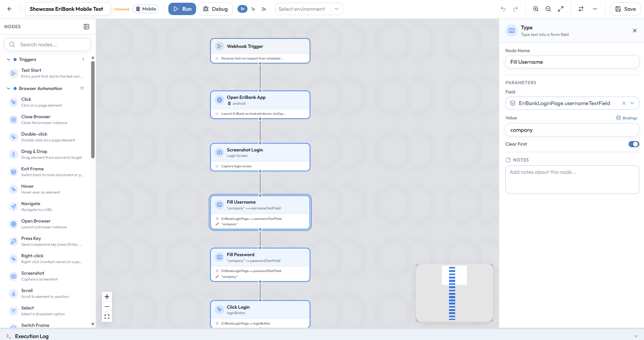Click the swap arrows toolbar icon
Screen dimensions: 644x340
(x=581, y=9)
